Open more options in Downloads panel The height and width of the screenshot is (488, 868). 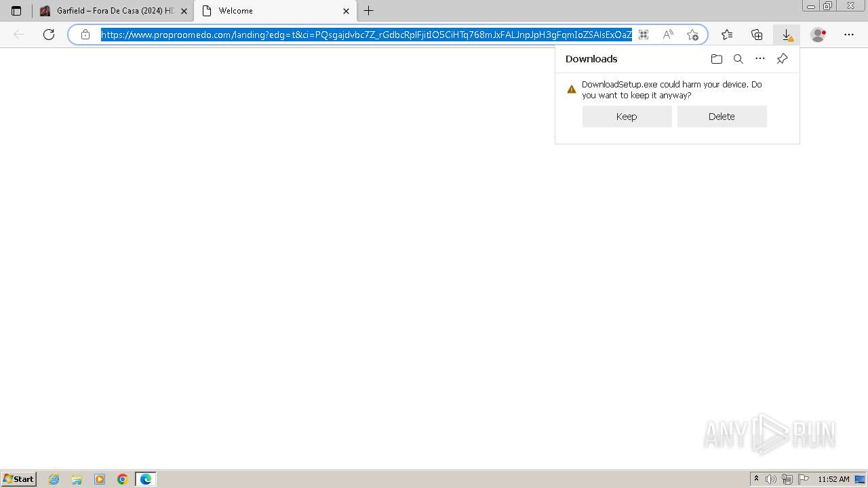(x=760, y=59)
